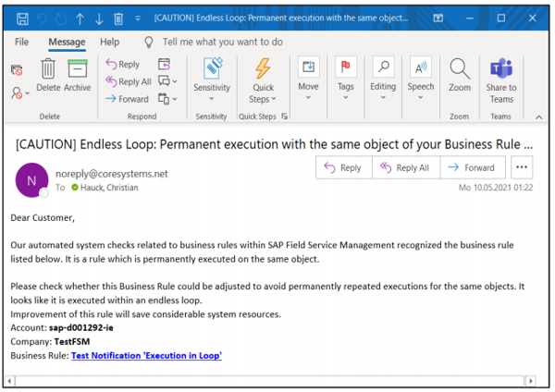
Task: Click the Ignore conversation icon
Action: click(x=17, y=70)
